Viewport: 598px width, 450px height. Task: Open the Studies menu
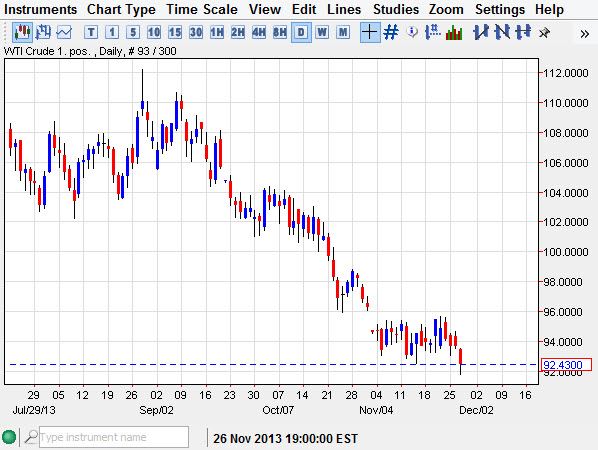coord(395,9)
